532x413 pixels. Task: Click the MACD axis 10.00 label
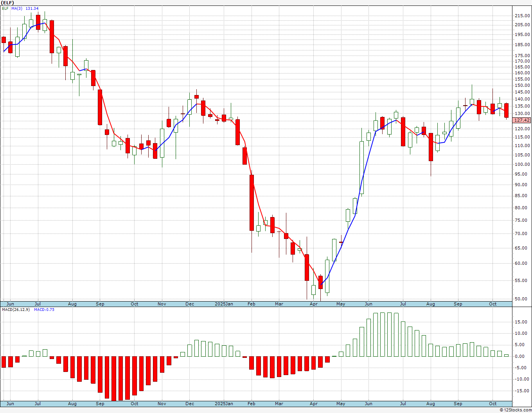point(523,333)
